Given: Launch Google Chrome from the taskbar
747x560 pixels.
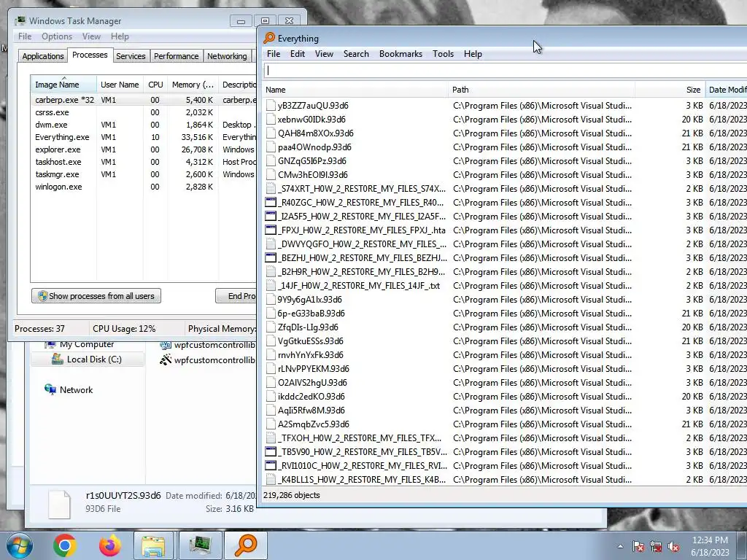Looking at the screenshot, I should 65,545.
